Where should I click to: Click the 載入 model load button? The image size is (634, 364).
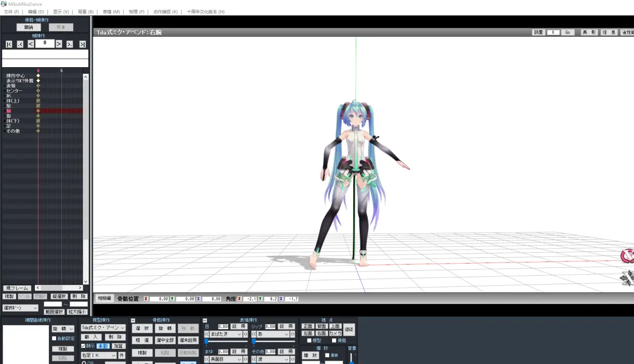[x=91, y=337]
